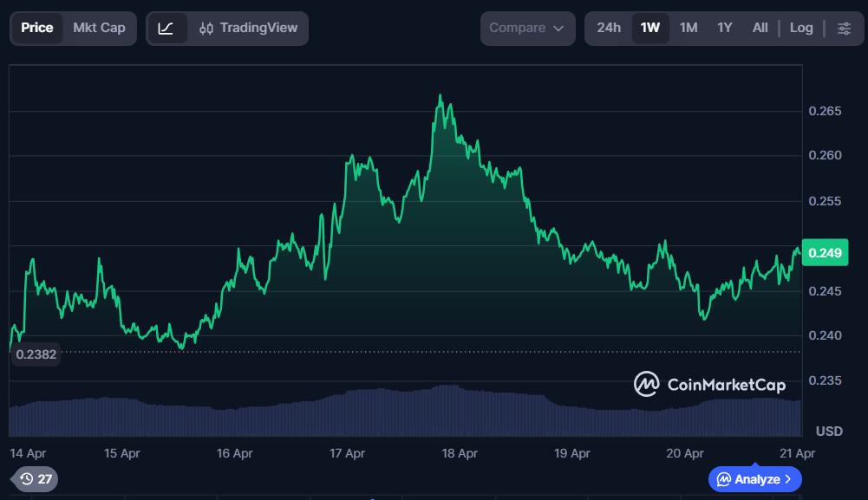Select the line chart icon
The height and width of the screenshot is (500, 868).
[166, 28]
